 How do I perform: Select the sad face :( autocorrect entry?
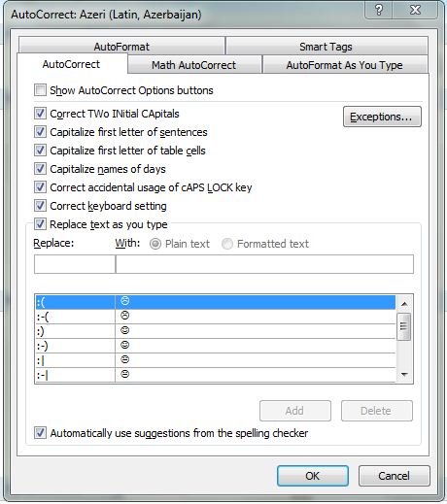215,302
